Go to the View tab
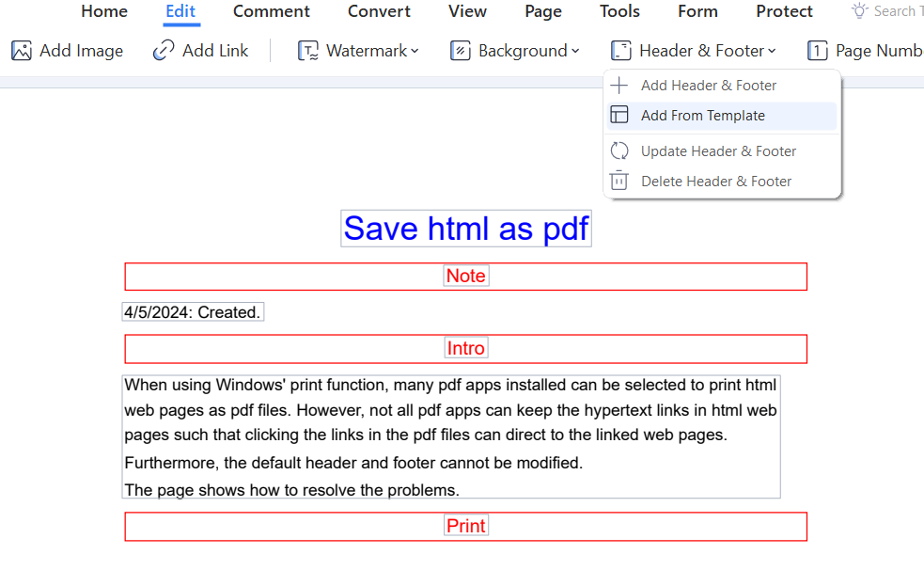 pyautogui.click(x=467, y=11)
